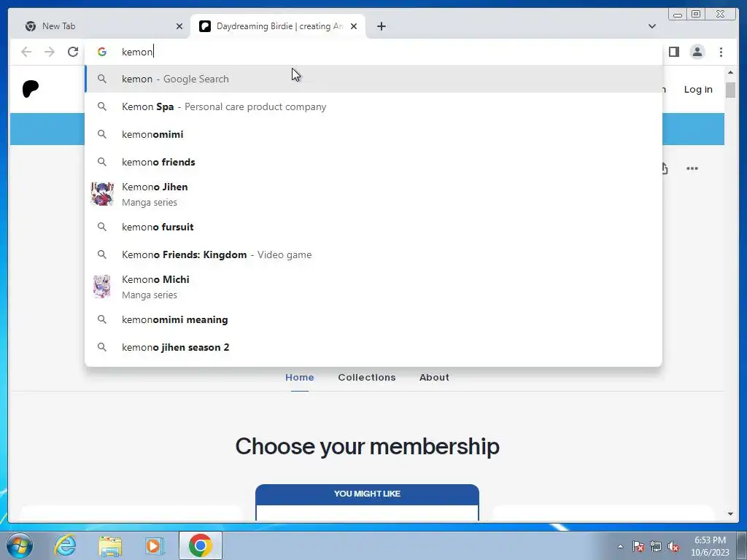Click the share icon on page
This screenshot has height=560, width=747.
[665, 168]
